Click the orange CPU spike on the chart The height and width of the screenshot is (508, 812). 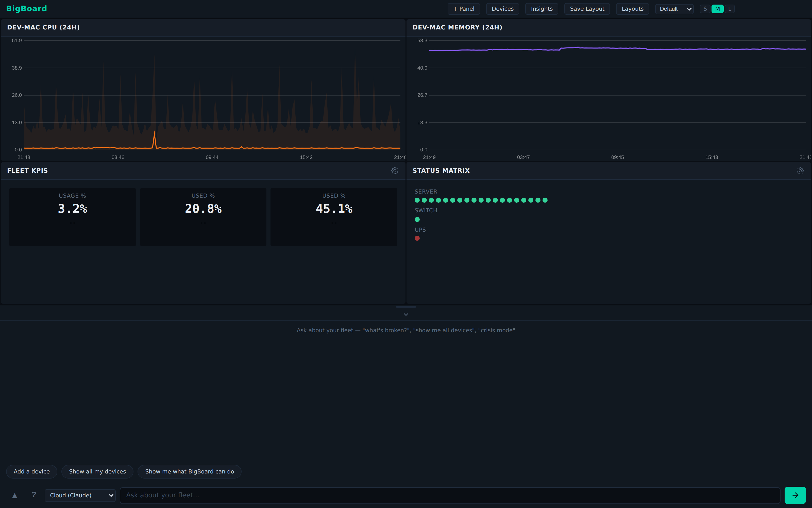154,139
